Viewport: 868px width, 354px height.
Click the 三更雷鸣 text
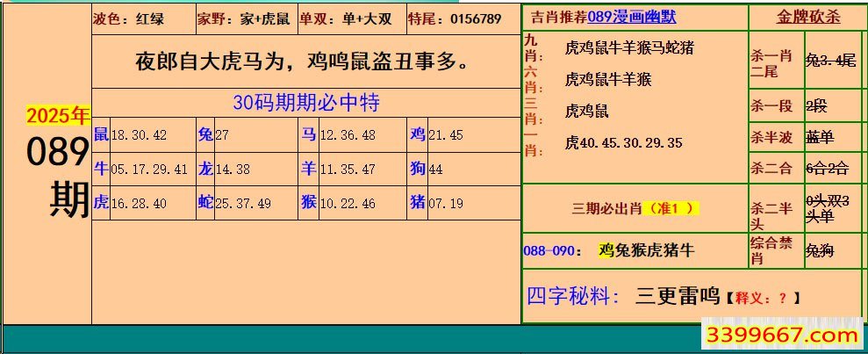click(x=677, y=296)
